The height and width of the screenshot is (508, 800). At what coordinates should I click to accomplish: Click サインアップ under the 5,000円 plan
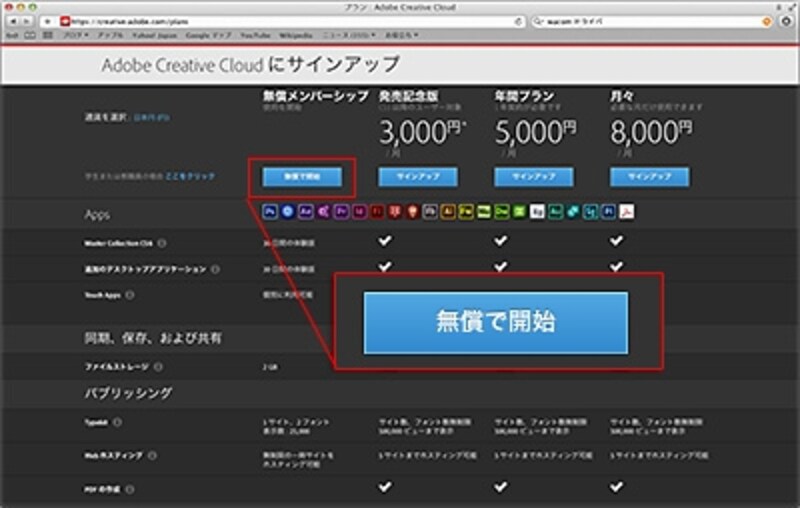pos(534,176)
